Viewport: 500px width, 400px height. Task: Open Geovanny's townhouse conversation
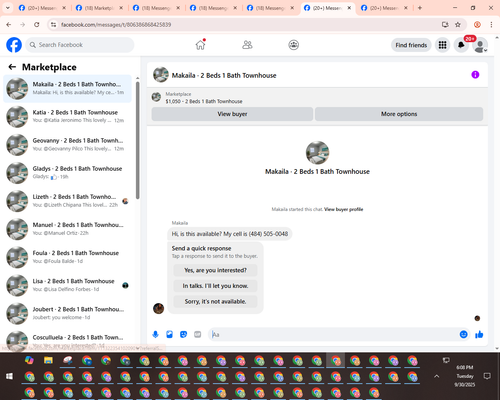(x=67, y=145)
